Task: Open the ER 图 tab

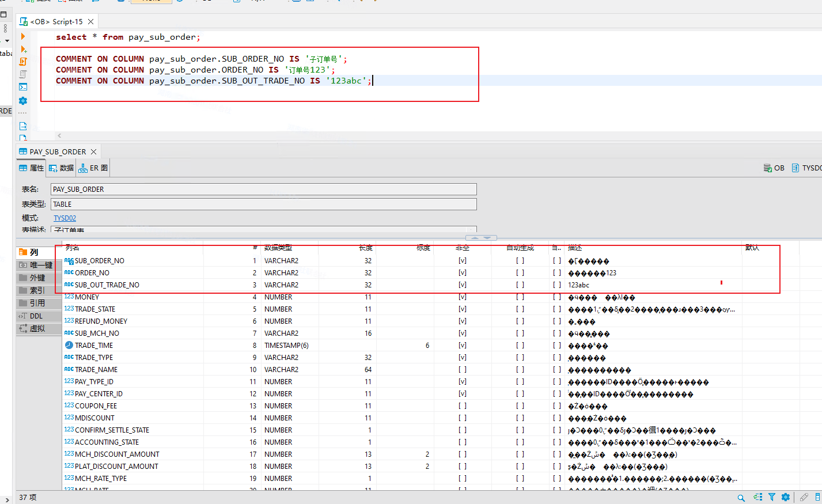Action: (93, 168)
